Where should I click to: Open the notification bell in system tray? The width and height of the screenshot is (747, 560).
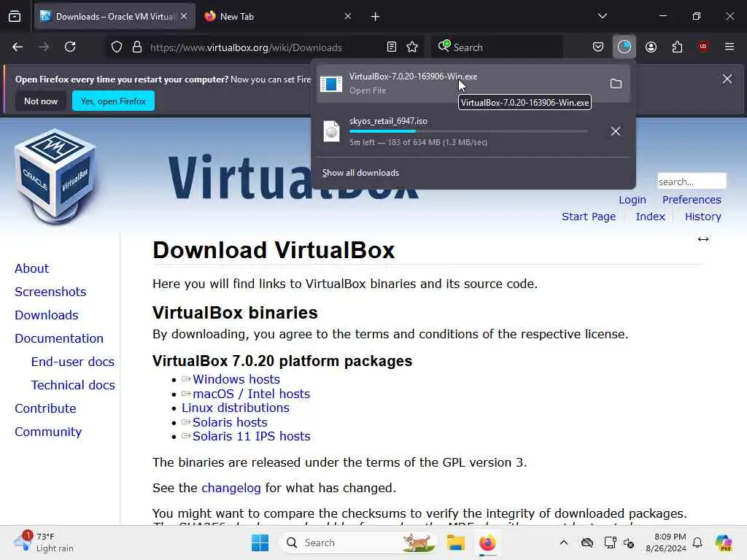point(697,542)
